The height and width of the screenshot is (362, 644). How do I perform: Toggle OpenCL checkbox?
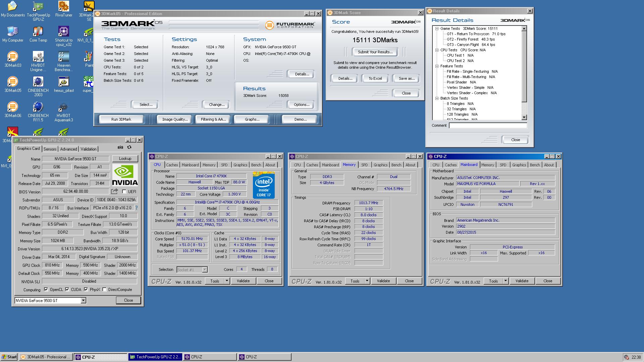[x=46, y=290]
